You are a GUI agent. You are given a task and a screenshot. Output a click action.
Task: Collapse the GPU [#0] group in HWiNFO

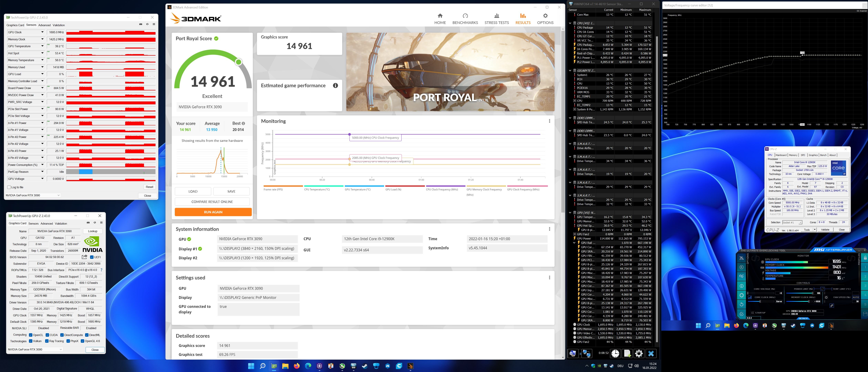point(570,213)
